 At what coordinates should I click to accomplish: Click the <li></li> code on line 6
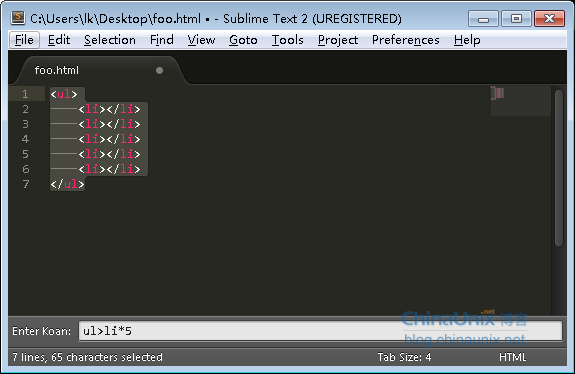pos(109,169)
